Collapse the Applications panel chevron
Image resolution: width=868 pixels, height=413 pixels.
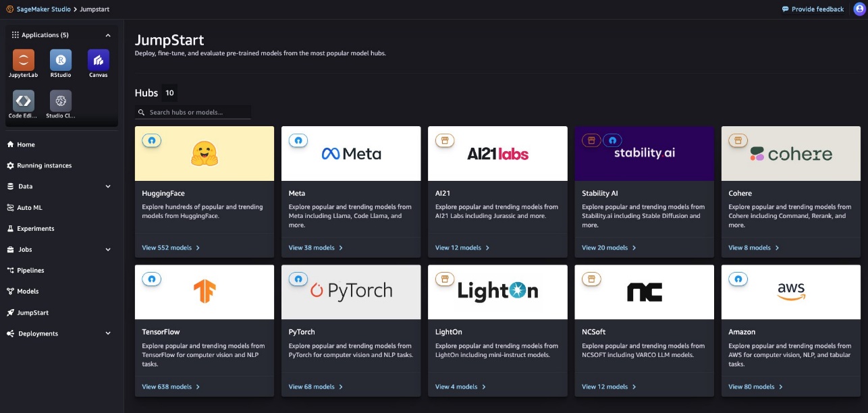[108, 35]
